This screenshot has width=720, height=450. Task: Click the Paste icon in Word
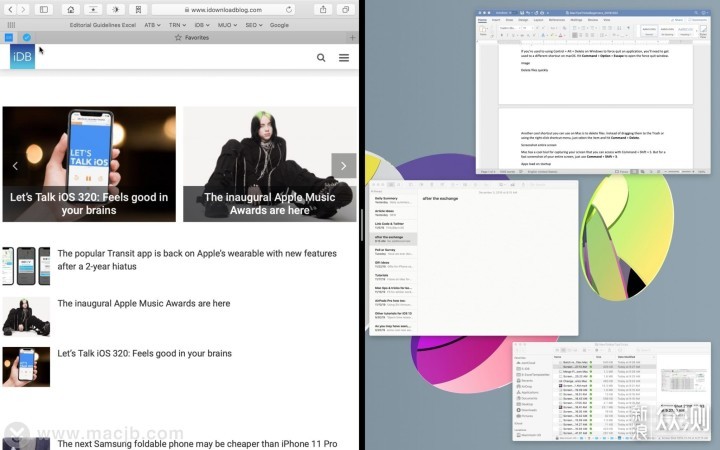point(483,30)
